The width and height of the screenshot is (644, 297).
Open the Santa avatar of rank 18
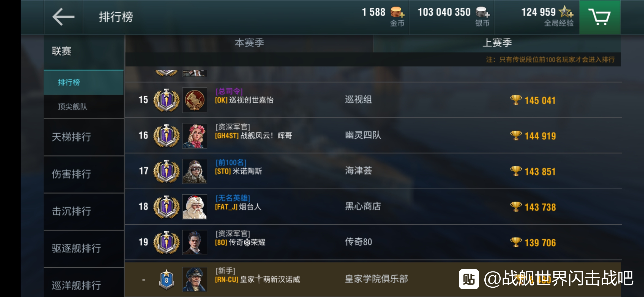pyautogui.click(x=195, y=207)
